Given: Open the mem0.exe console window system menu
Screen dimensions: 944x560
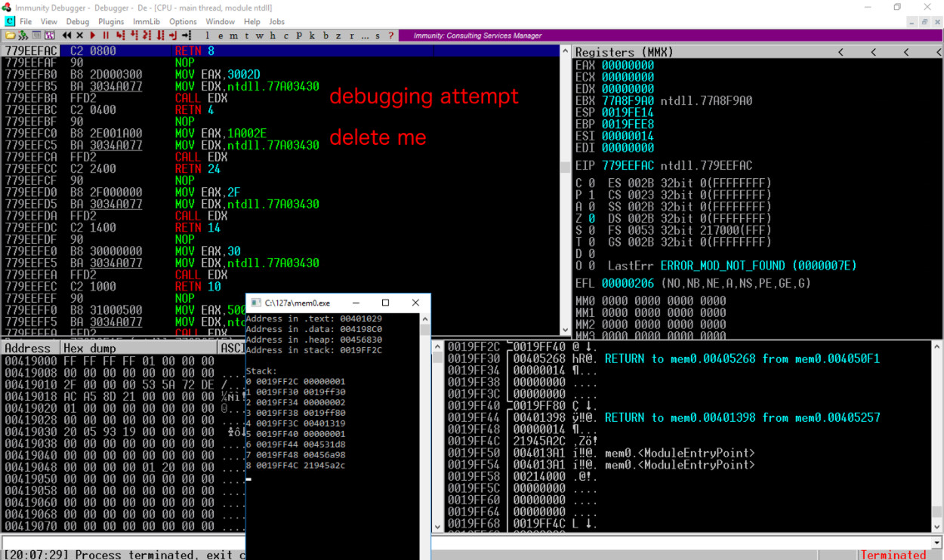Looking at the screenshot, I should tap(255, 303).
